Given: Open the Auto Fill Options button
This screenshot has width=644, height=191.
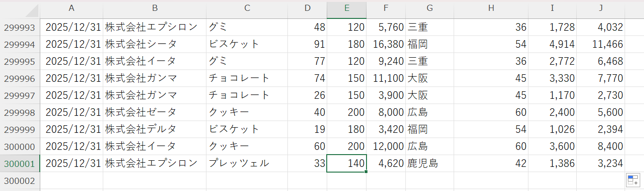Looking at the screenshot, I should [x=632, y=180].
